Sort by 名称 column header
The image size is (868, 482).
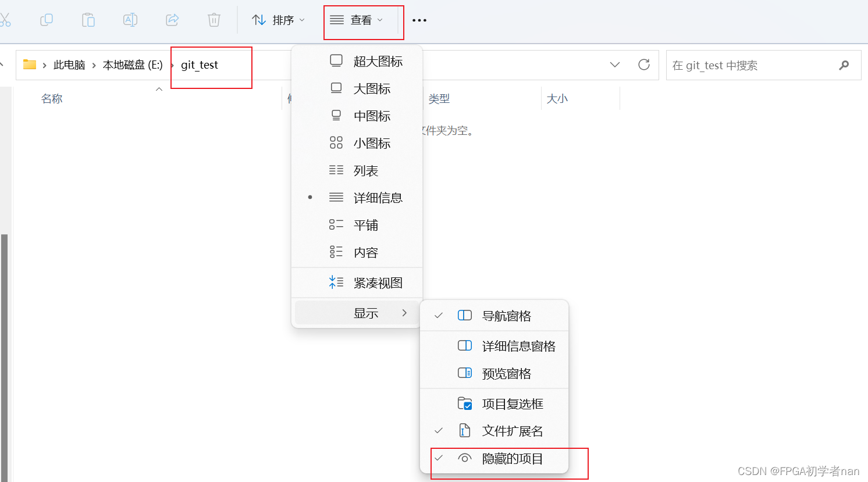coord(52,99)
